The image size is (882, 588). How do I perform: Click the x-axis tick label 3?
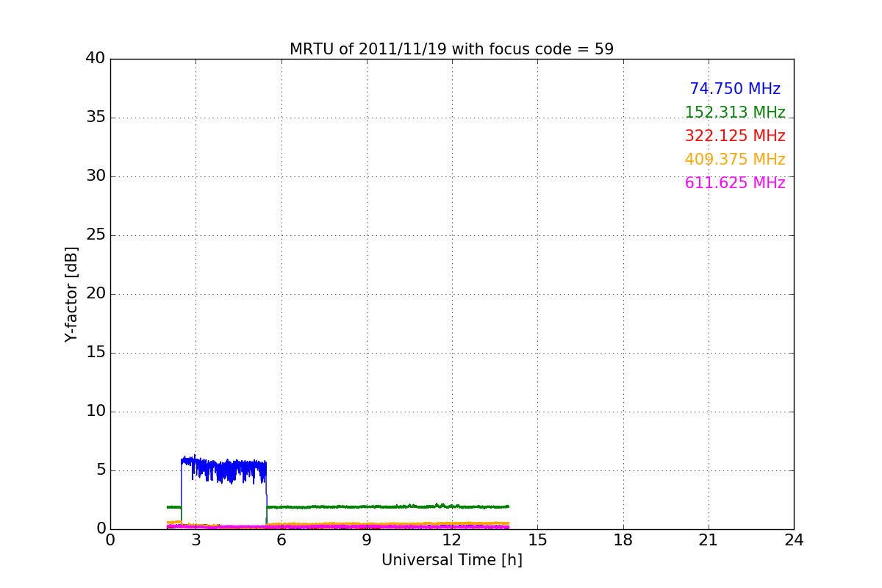[x=196, y=540]
